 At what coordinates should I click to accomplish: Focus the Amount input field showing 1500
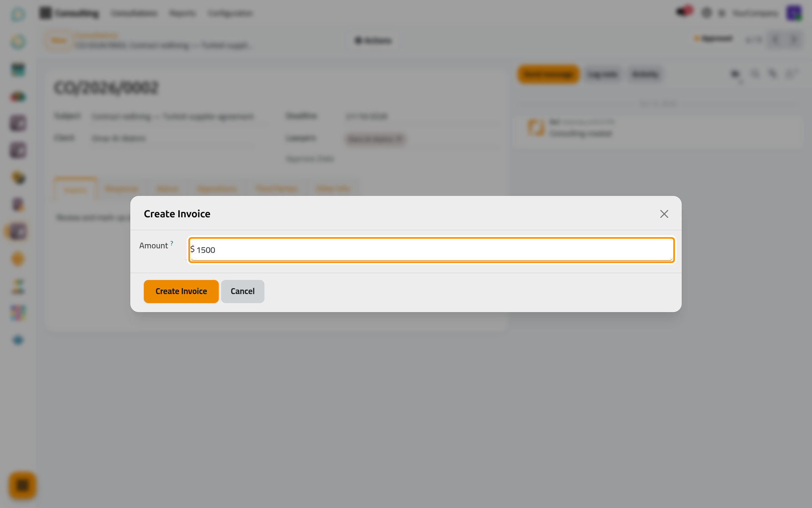(x=431, y=250)
